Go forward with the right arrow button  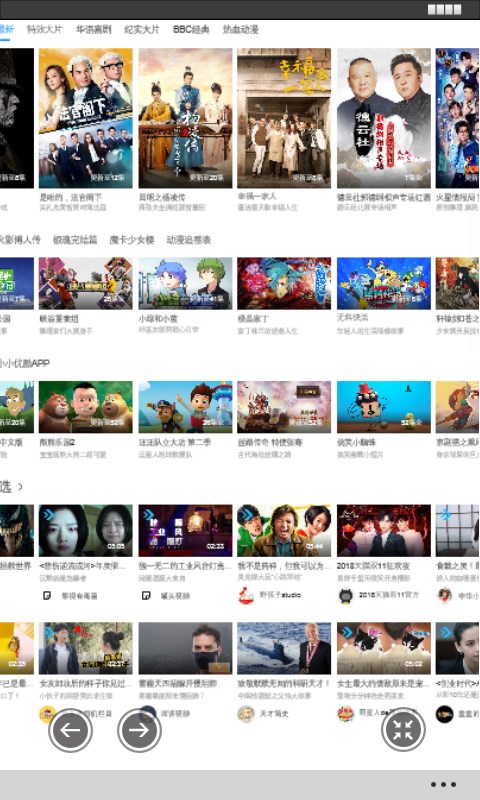pos(139,730)
